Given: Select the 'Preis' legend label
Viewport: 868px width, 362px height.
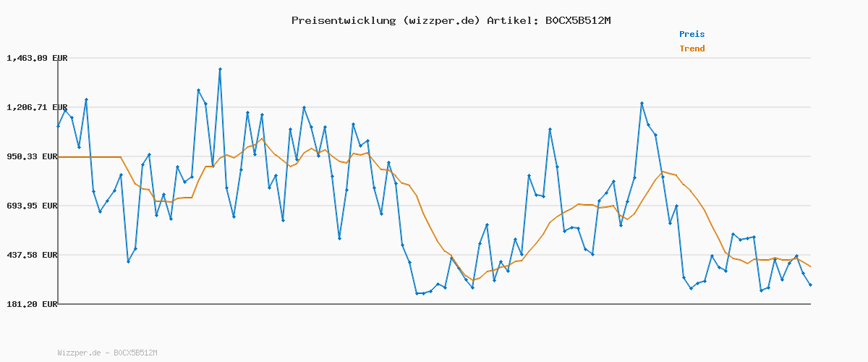Looking at the screenshot, I should (x=692, y=34).
